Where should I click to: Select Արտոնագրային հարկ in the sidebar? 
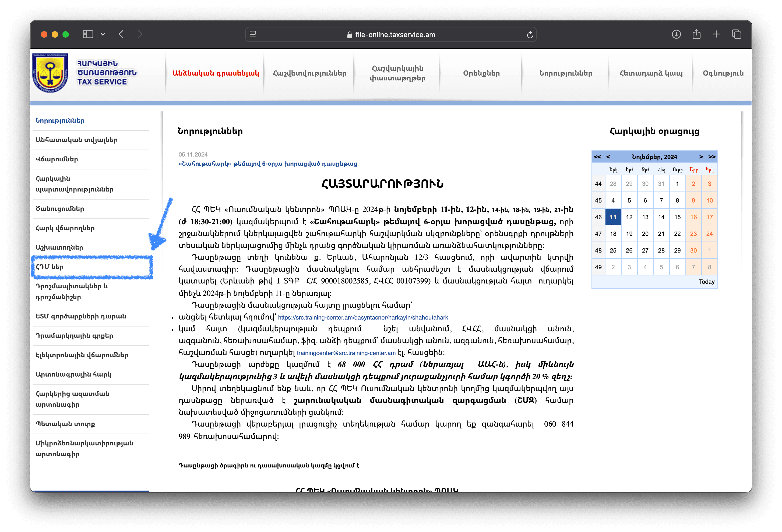coord(91,375)
